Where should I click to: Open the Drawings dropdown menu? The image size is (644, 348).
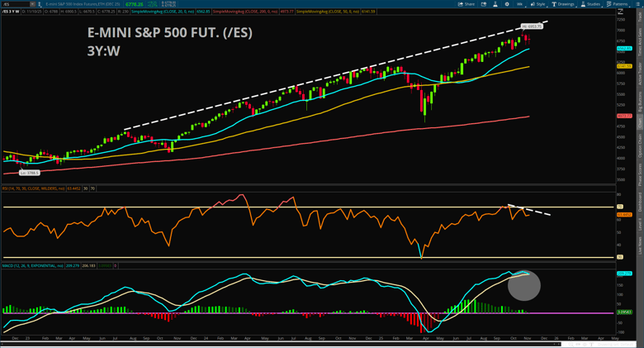[x=563, y=4]
